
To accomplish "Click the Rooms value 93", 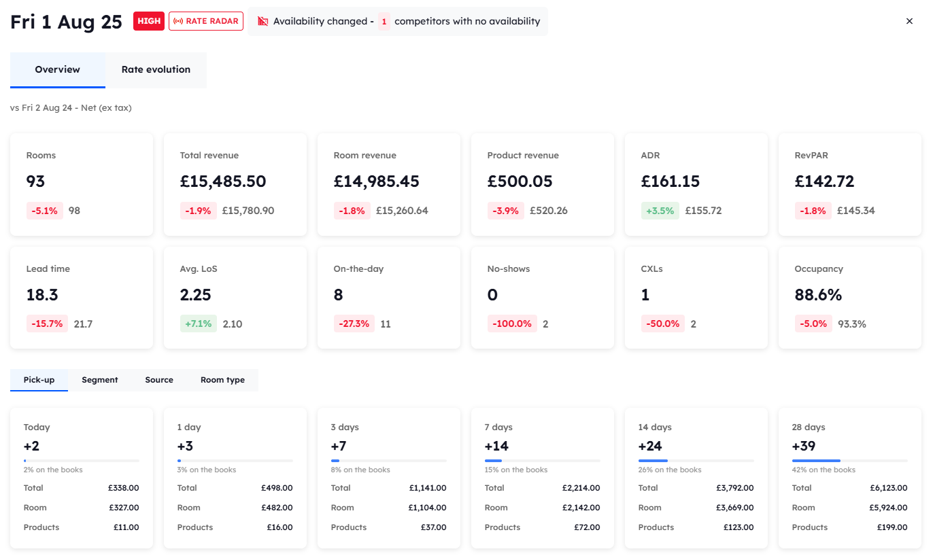I will coord(36,181).
